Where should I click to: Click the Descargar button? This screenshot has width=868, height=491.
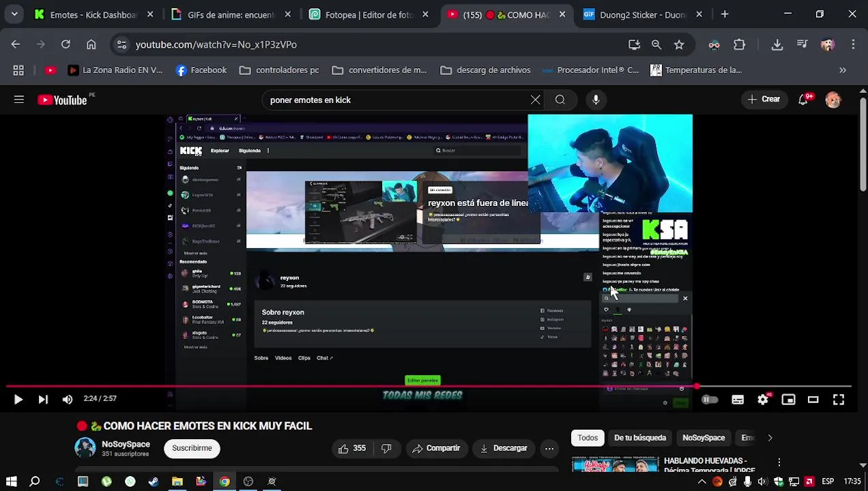tap(504, 448)
